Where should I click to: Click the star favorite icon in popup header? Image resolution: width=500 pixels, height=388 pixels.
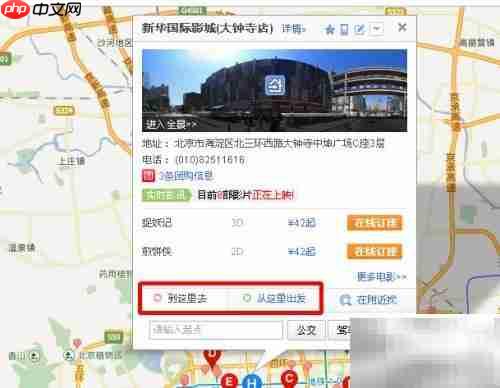click(330, 30)
